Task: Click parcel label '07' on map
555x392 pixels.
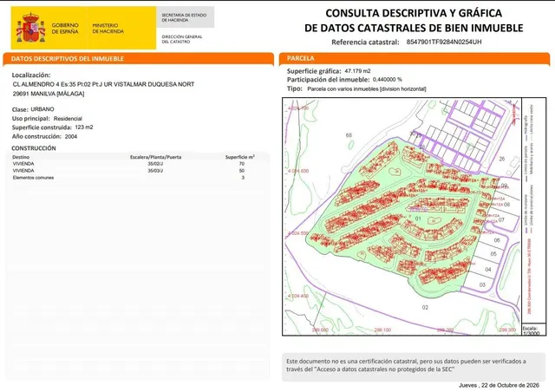Action: (x=501, y=220)
